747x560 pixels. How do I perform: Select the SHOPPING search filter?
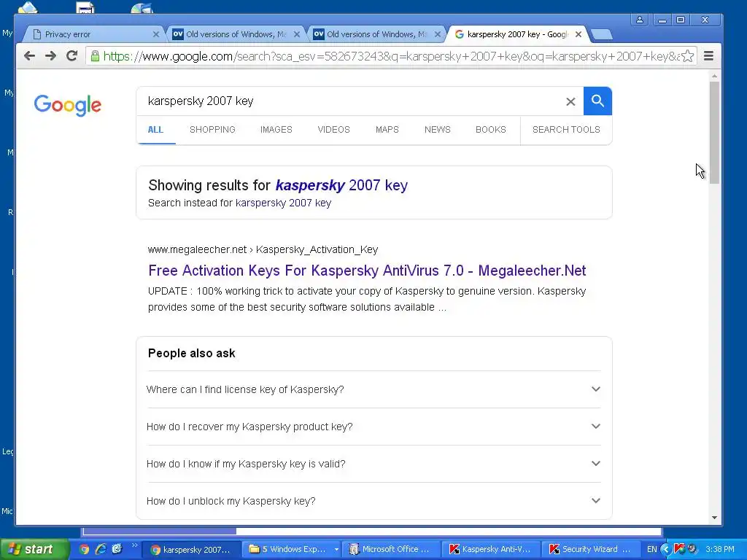coord(212,130)
